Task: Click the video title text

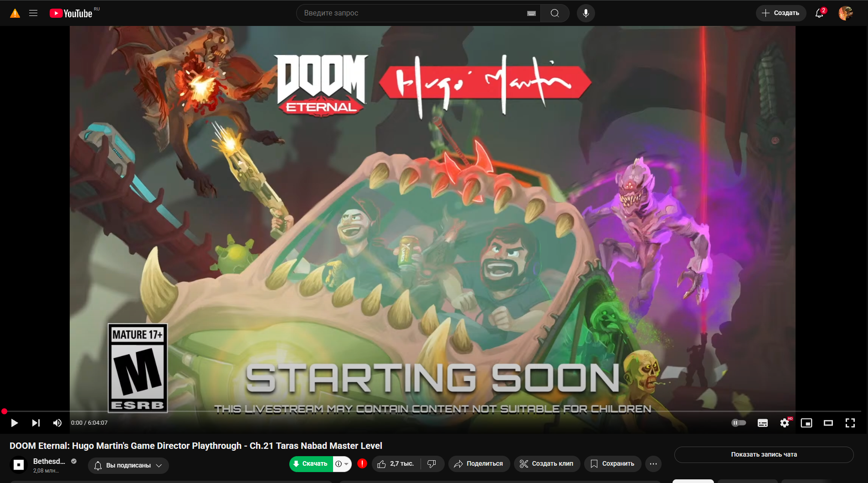Action: [x=196, y=446]
